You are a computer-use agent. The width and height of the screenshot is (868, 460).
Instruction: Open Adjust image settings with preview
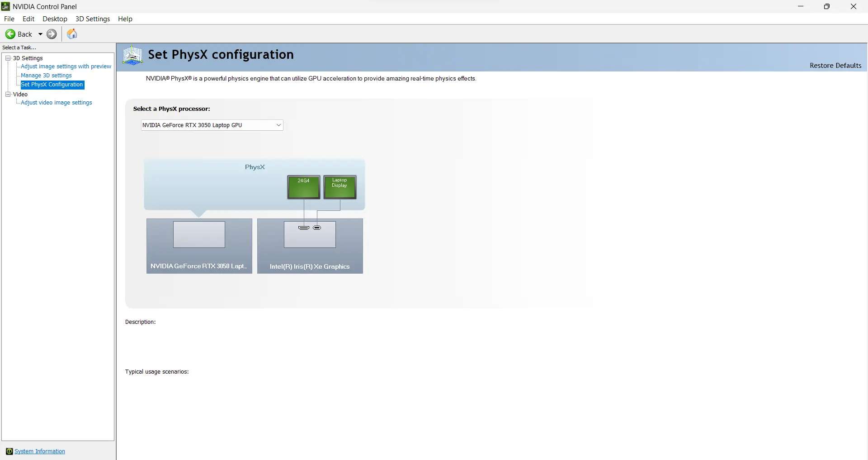[x=66, y=66]
